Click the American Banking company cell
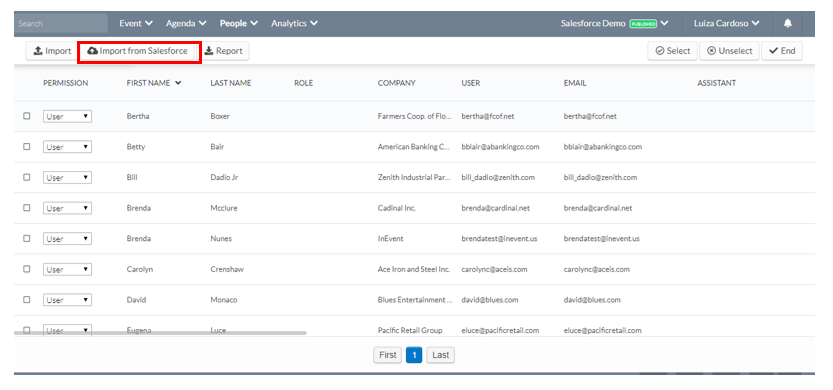 [x=414, y=147]
